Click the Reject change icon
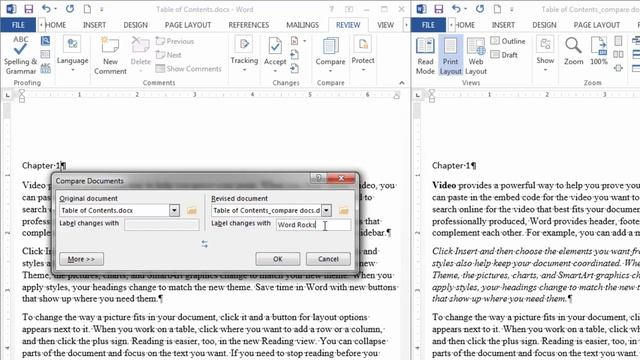The image size is (640, 360). click(295, 41)
